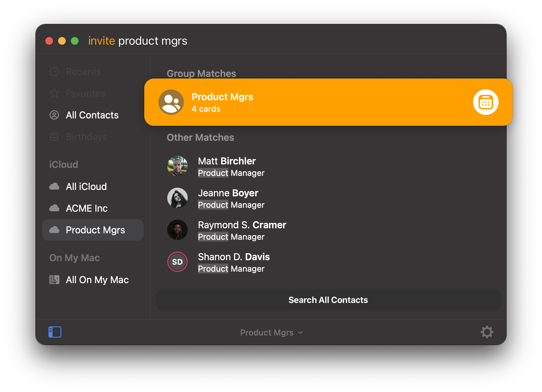542x392 pixels.
Task: Minimize the window with the yellow button
Action: tap(62, 41)
